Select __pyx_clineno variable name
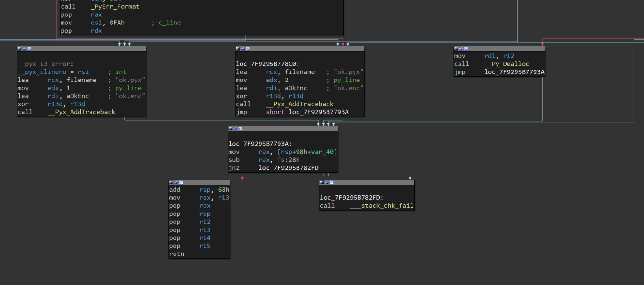 (42, 72)
